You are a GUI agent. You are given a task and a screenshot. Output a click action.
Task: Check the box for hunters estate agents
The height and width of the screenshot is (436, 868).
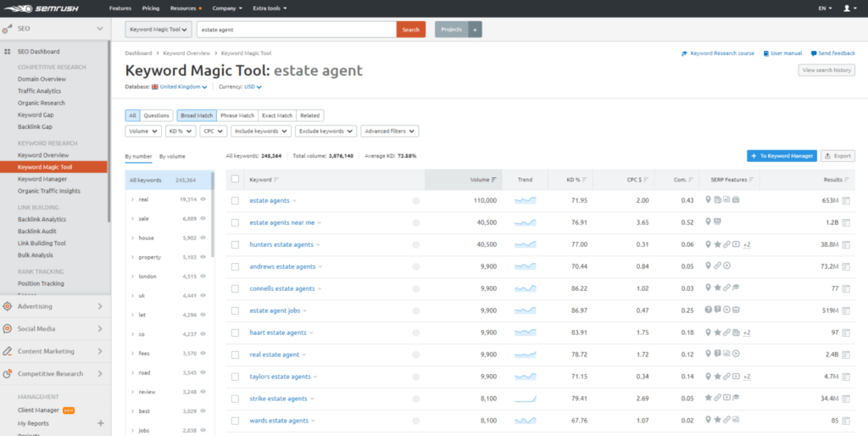click(x=236, y=244)
